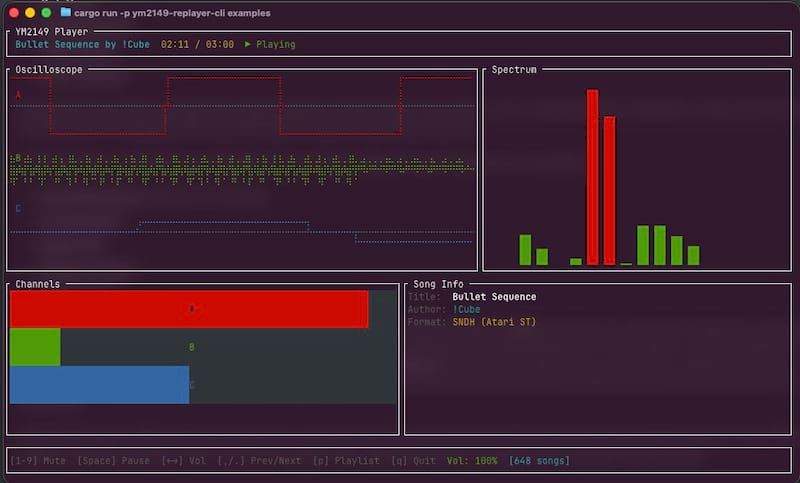Screen dimensions: 800x483
Task: Click the channel B oscilloscope label
Action: pos(18,158)
